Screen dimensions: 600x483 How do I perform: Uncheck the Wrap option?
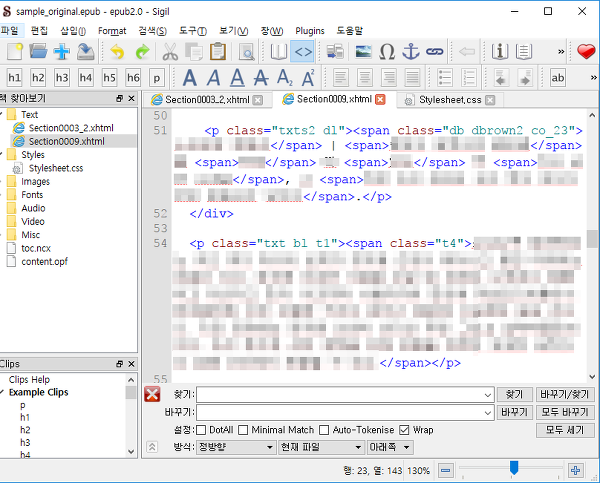[404, 430]
